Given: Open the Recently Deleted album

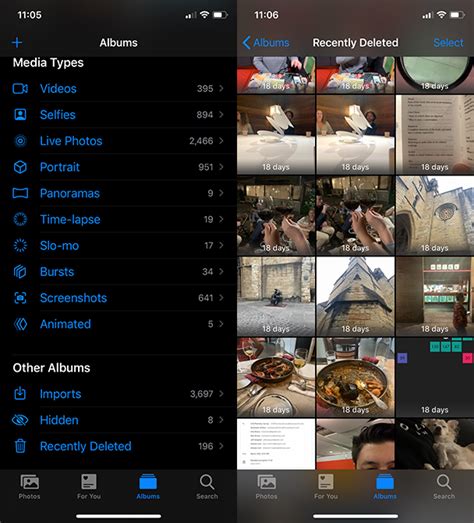Looking at the screenshot, I should click(118, 446).
